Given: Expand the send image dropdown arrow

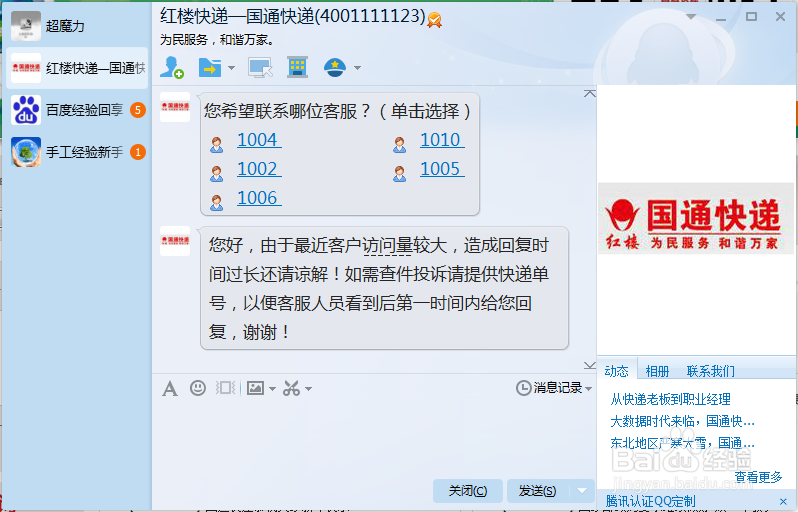Looking at the screenshot, I should 272,389.
